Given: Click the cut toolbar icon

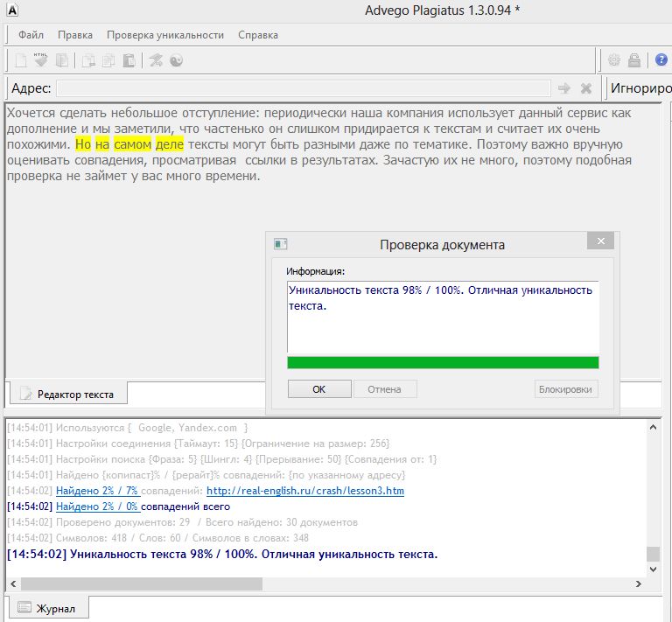Looking at the screenshot, I should click(x=88, y=60).
